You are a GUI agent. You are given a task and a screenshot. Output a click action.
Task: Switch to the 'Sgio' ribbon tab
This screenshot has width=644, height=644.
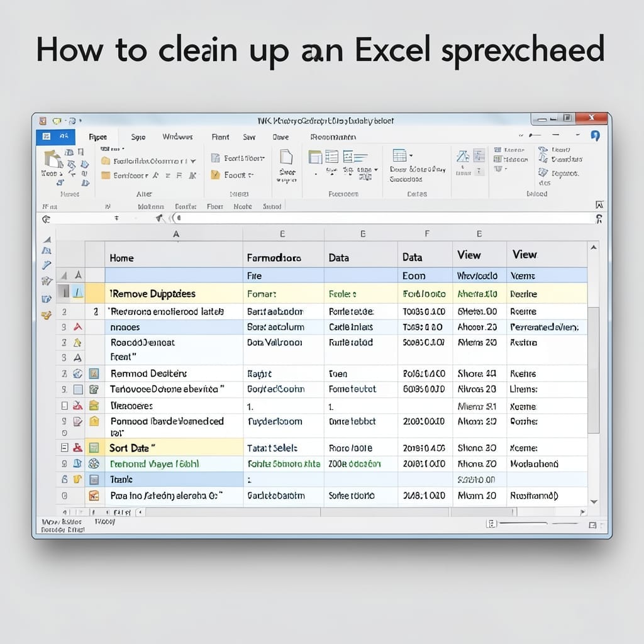tap(138, 136)
